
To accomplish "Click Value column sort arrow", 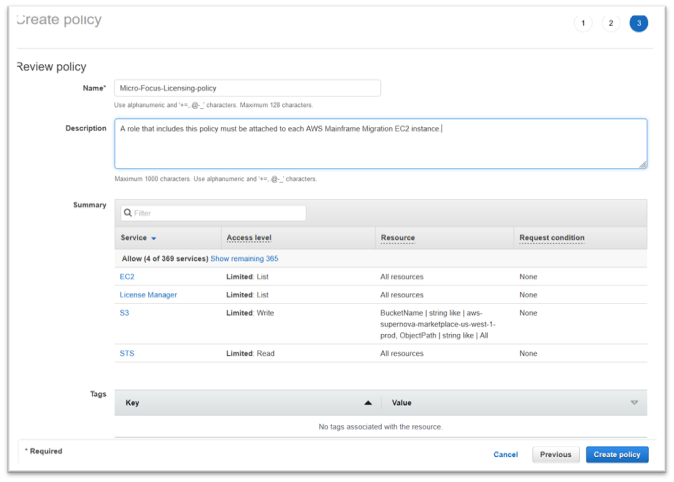I will tap(634, 403).
